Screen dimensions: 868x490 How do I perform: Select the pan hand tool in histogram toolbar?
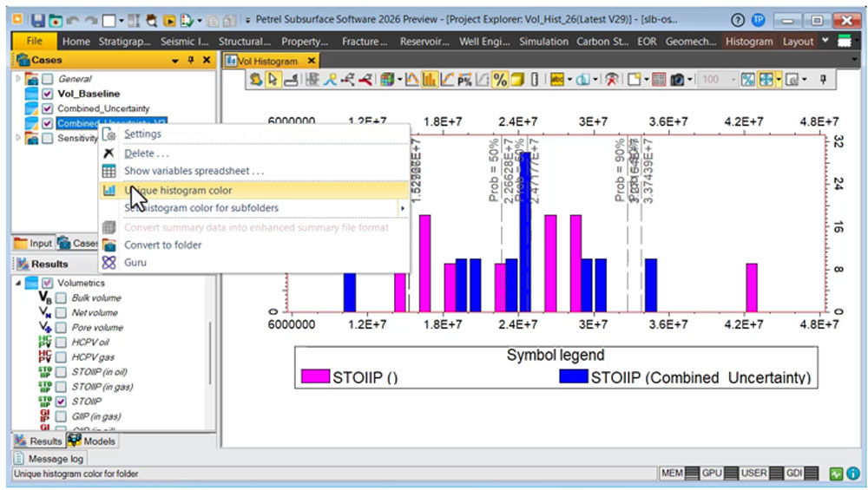[x=256, y=80]
